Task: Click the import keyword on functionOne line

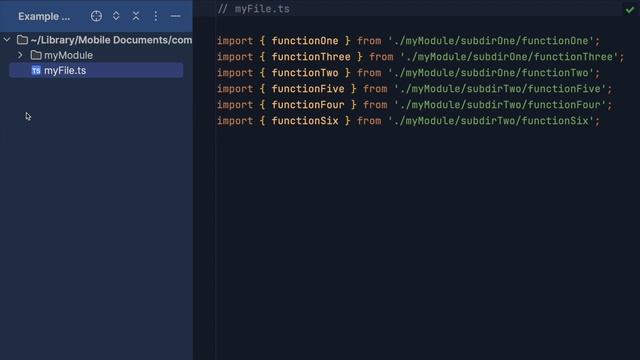Action: pyautogui.click(x=235, y=41)
